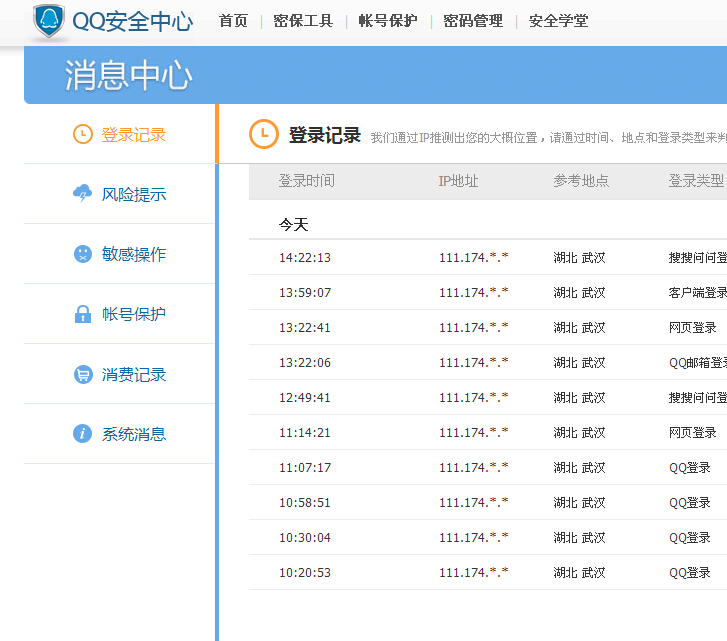Click 客户端登录 type in the 13:59:07 row
Image resolution: width=727 pixels, height=641 pixels.
(698, 293)
